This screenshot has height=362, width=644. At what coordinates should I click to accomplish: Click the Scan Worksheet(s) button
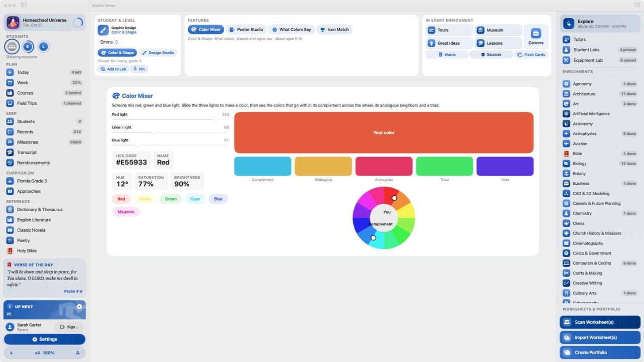600,322
